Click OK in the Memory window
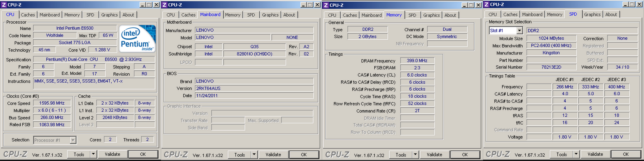The image size is (644, 161). pyautogui.click(x=465, y=154)
